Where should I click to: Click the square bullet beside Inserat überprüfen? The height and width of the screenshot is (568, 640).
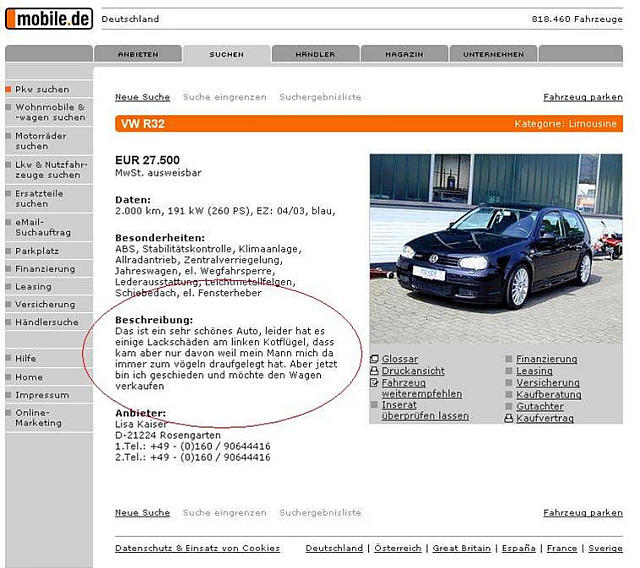tap(374, 406)
